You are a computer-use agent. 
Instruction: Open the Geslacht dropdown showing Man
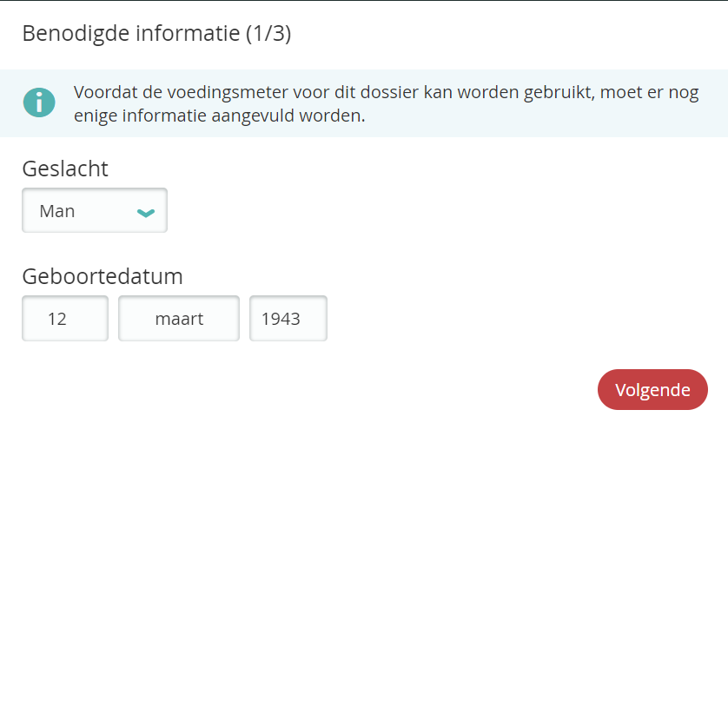[94, 211]
